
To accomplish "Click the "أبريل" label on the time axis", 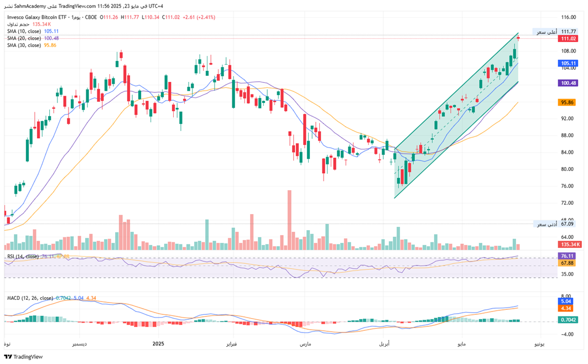I will tap(384, 344).
